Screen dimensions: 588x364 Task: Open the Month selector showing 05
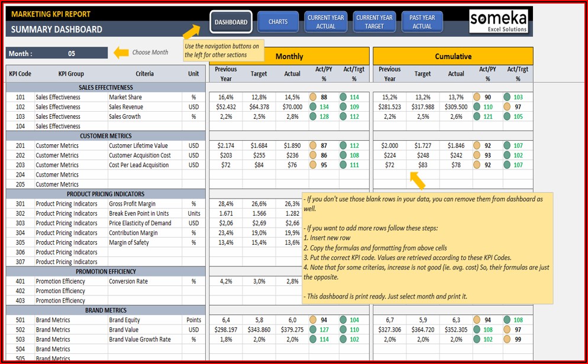[x=71, y=53]
